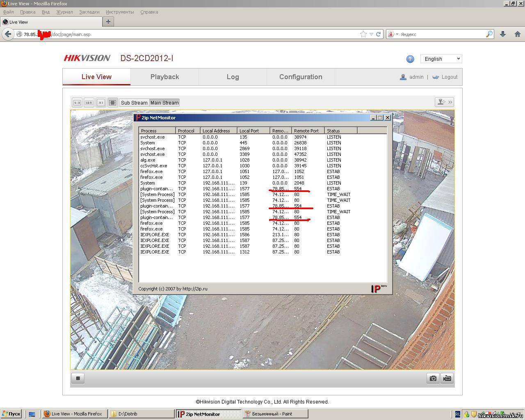Sort NetMonitor by Local Address column
Screen dimensions: 525x420
point(219,131)
